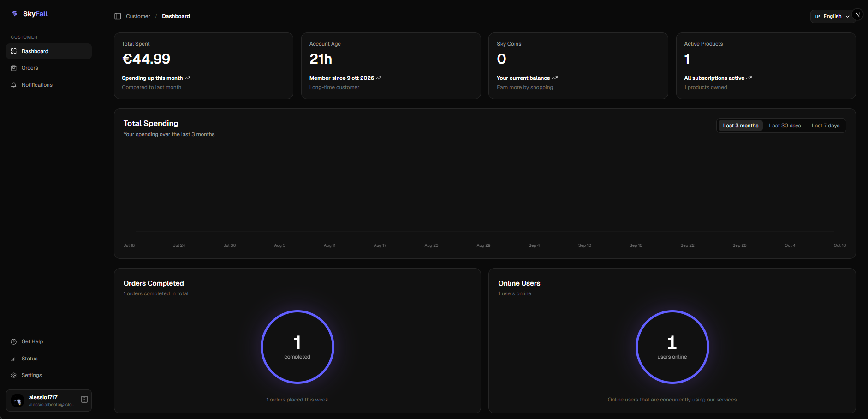The width and height of the screenshot is (868, 419).
Task: Click the N profile avatar
Action: pyautogui.click(x=857, y=15)
